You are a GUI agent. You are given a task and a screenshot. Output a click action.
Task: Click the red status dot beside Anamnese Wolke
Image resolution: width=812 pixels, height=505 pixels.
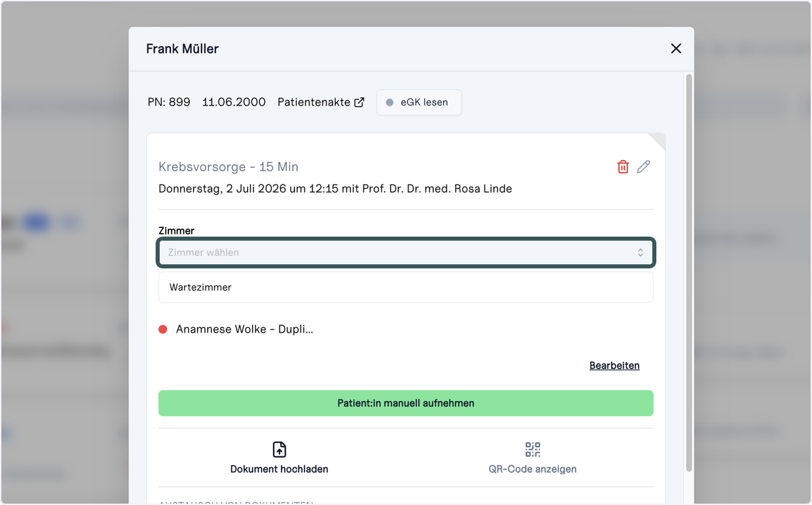162,329
